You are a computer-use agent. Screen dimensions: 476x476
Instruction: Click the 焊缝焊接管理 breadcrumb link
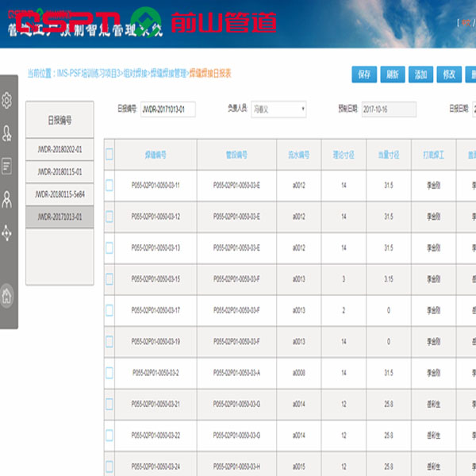click(x=167, y=74)
